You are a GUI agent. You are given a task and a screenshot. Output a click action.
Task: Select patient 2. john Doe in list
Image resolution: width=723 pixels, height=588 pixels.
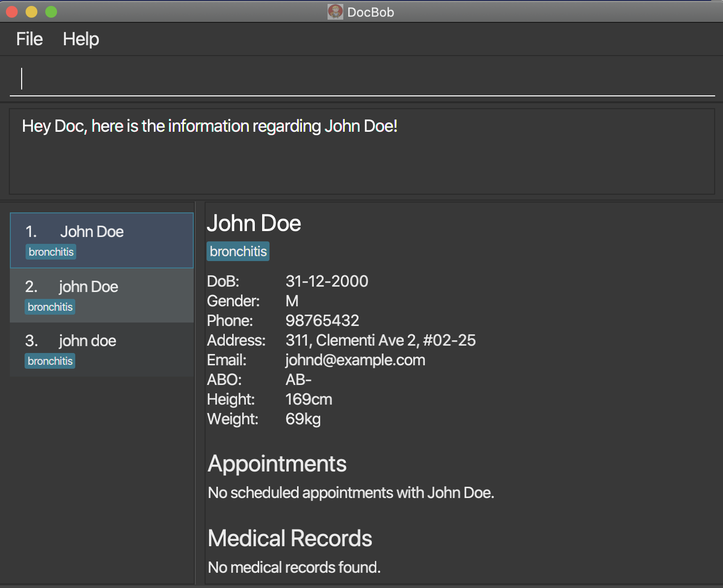tap(102, 295)
